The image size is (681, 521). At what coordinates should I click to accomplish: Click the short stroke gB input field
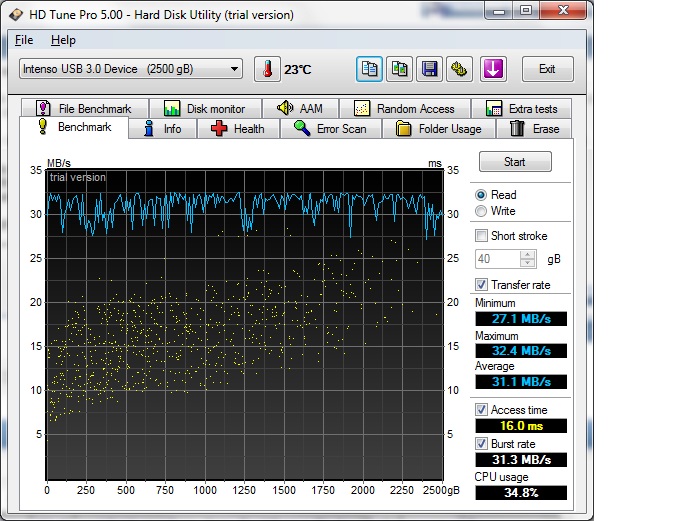pos(498,259)
